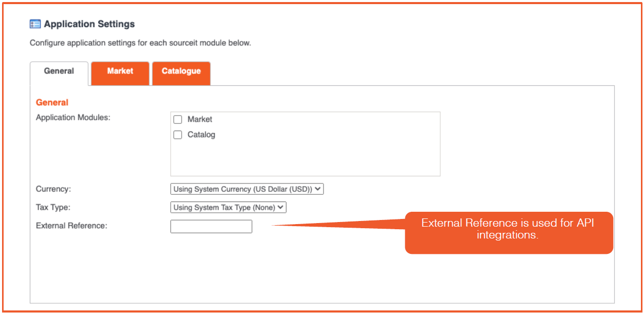This screenshot has height=313, width=644.
Task: Expand the Tax Type dropdown
Action: coord(228,208)
